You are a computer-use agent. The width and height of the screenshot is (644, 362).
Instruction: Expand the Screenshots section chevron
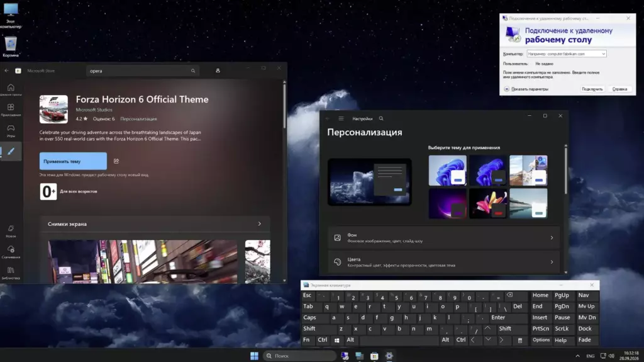click(260, 224)
